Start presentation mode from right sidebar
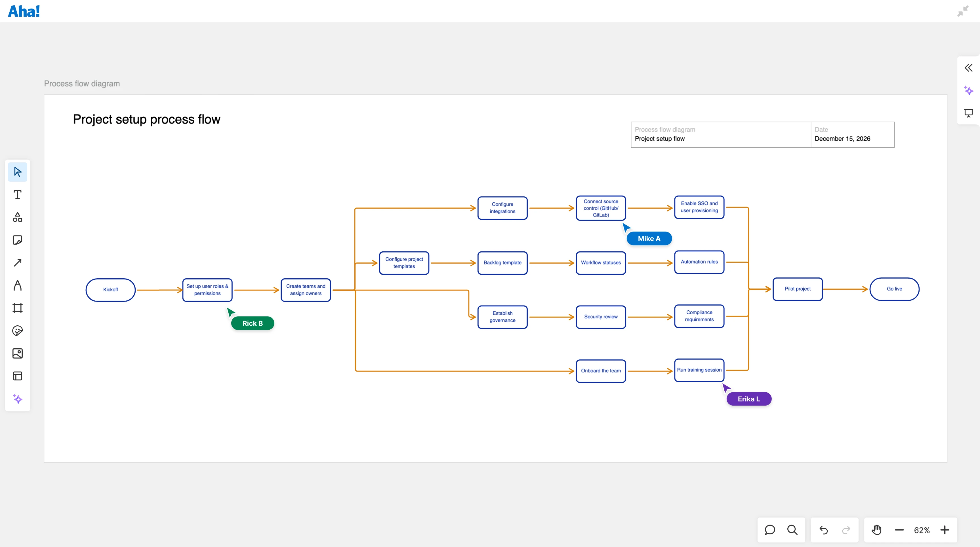 (968, 113)
